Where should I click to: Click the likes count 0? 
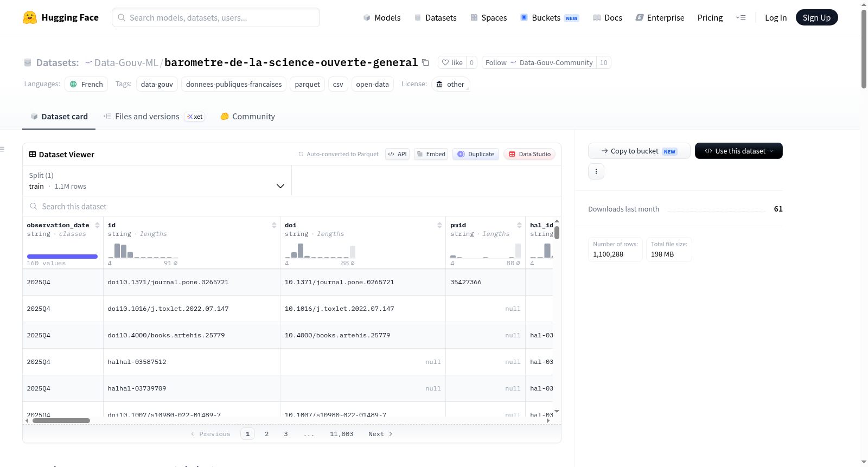tap(471, 62)
